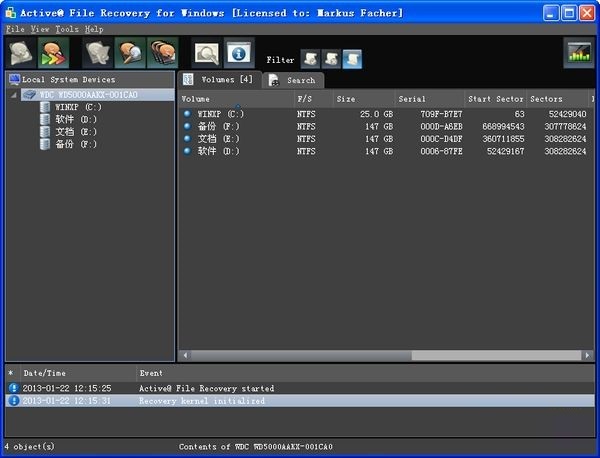Select 备份 (F:) in the device tree
Image resolution: width=600 pixels, height=458 pixels.
[76, 144]
